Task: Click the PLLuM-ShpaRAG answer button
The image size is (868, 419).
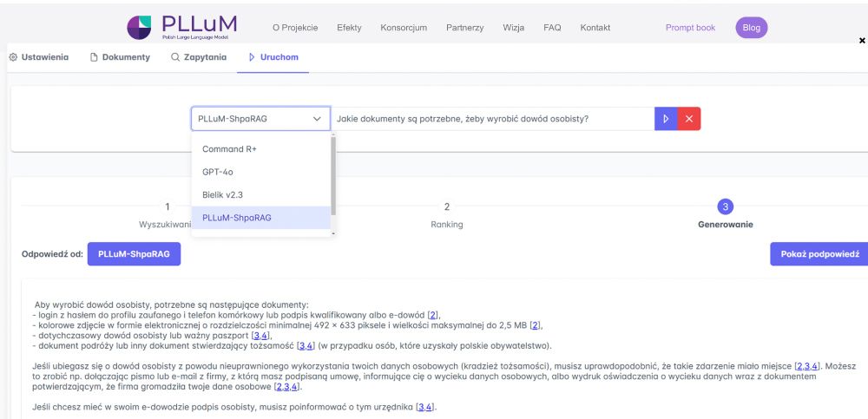Action: tap(134, 254)
